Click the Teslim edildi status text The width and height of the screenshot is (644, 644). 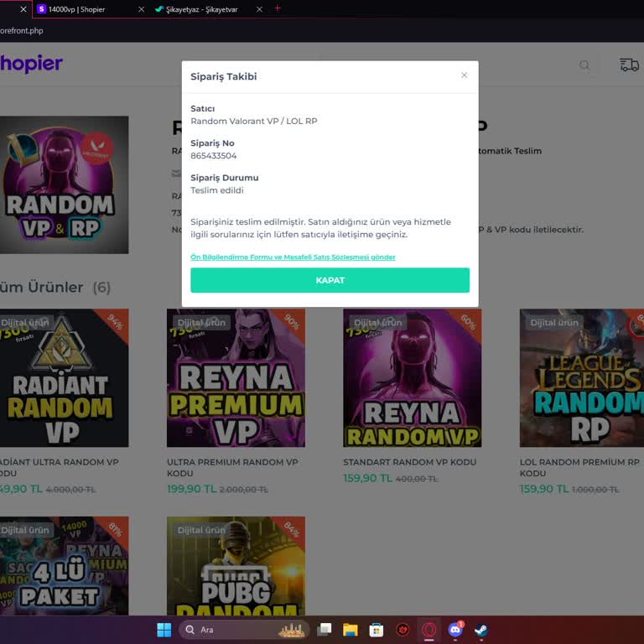coord(217,190)
